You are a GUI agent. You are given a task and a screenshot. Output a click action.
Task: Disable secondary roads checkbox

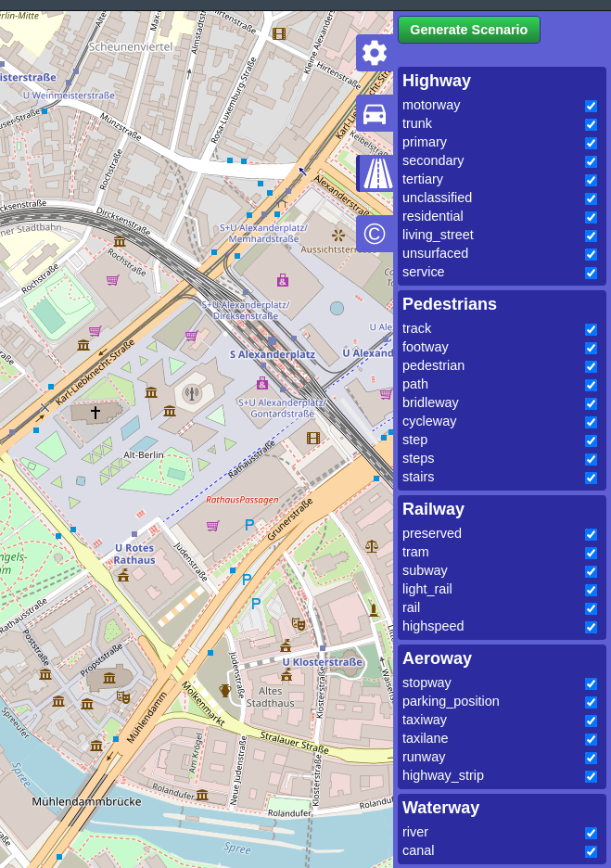pos(592,161)
